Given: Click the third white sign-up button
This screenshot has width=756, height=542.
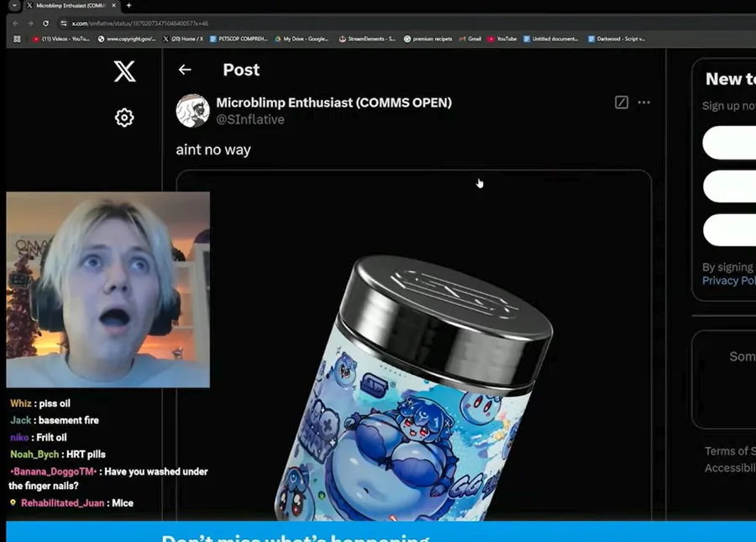Looking at the screenshot, I should [x=729, y=229].
